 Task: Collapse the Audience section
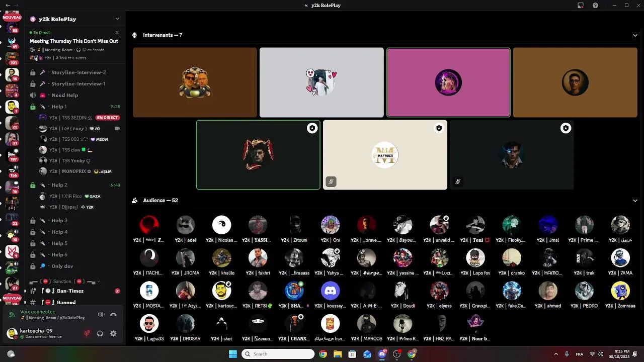[x=635, y=200]
